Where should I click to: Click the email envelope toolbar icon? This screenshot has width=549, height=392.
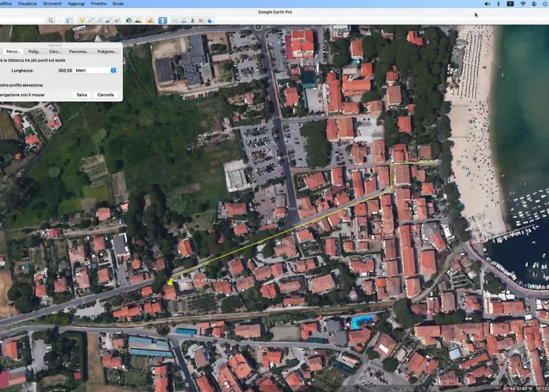173,20
